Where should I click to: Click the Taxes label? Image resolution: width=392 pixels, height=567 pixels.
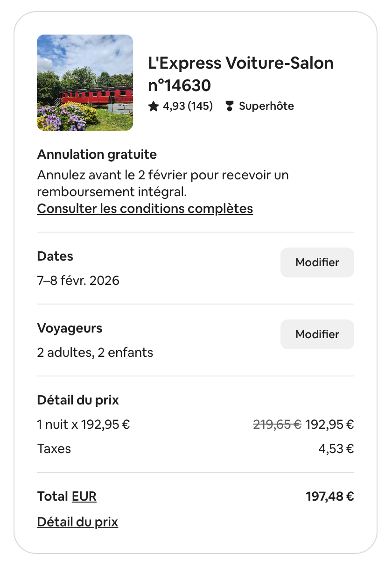54,449
